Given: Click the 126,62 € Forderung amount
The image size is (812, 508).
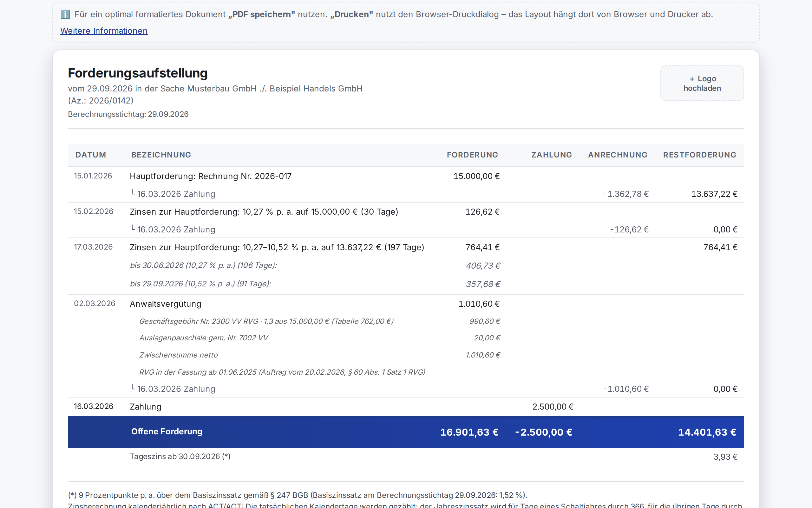Looking at the screenshot, I should tap(482, 212).
